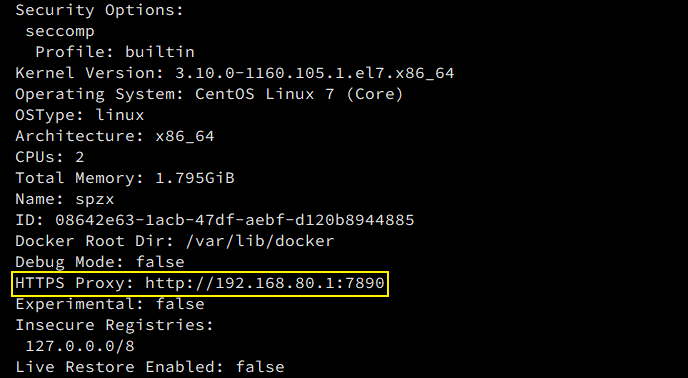Click the seccomp line
This screenshot has width=688, height=378.
point(60,31)
